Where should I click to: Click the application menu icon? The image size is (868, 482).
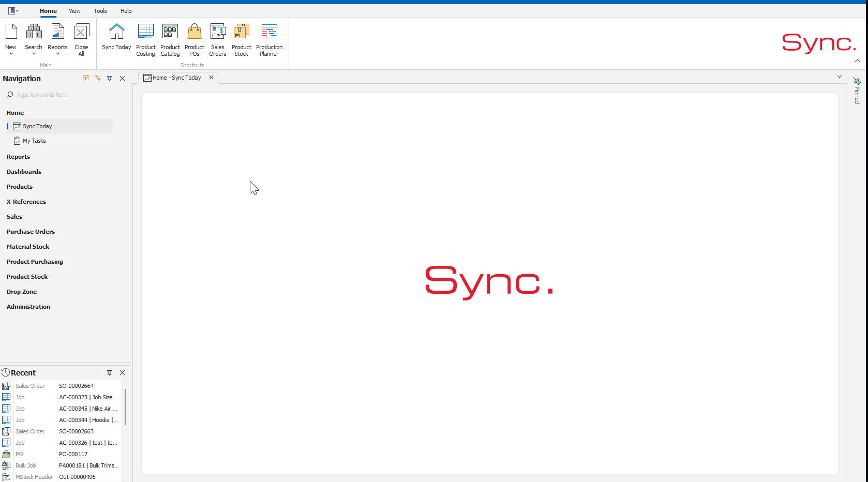tap(13, 11)
